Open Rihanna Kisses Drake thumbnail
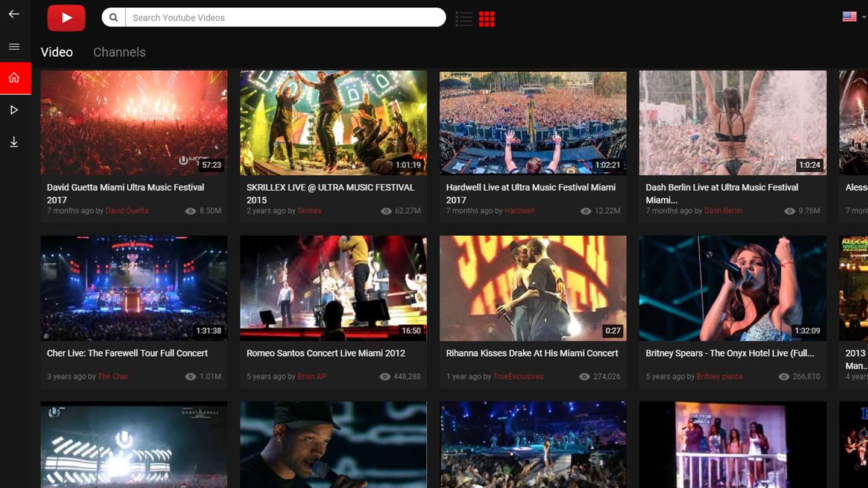This screenshot has width=868, height=488. point(533,289)
